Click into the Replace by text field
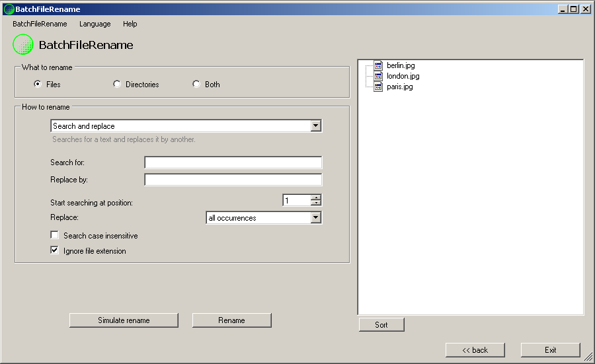595x364 pixels. coord(233,180)
